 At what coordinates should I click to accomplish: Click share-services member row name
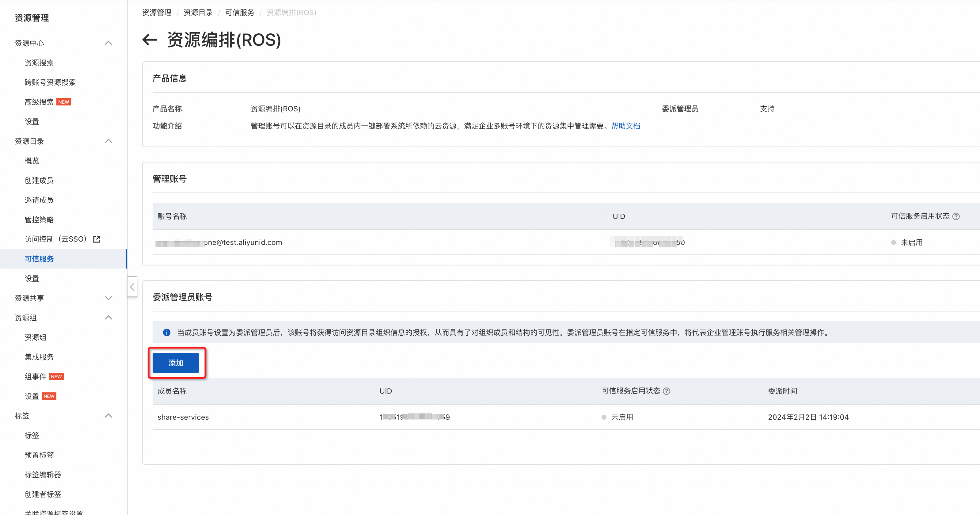tap(183, 417)
